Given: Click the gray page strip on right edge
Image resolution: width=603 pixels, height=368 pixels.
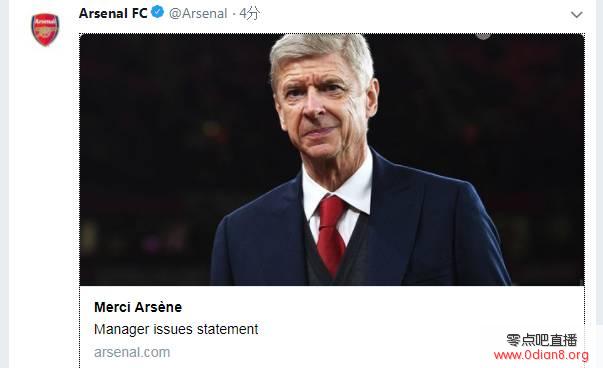Looking at the screenshot, I should coord(600,184).
